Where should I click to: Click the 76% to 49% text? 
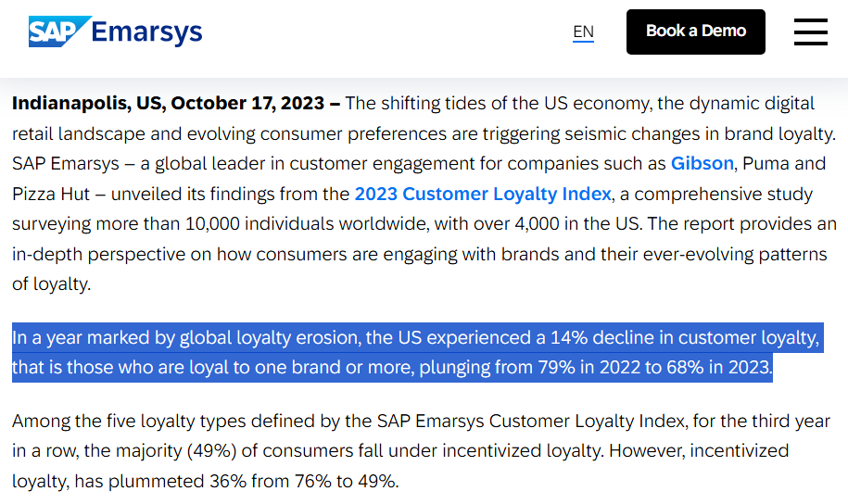[x=347, y=481]
